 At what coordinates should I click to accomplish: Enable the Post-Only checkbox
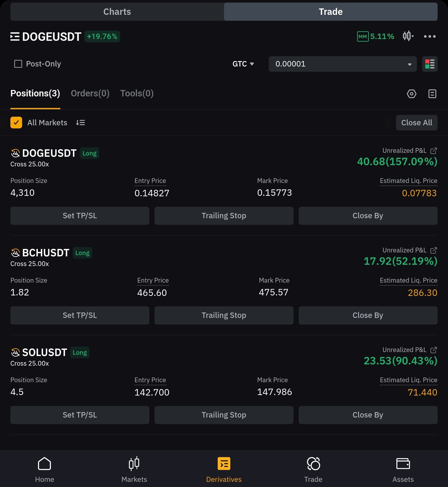click(18, 64)
